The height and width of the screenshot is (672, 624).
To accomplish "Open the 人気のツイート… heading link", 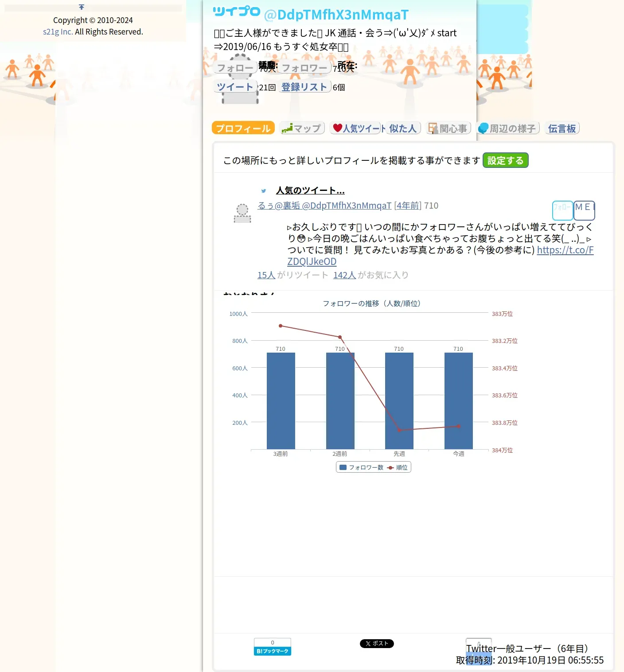I will click(310, 190).
